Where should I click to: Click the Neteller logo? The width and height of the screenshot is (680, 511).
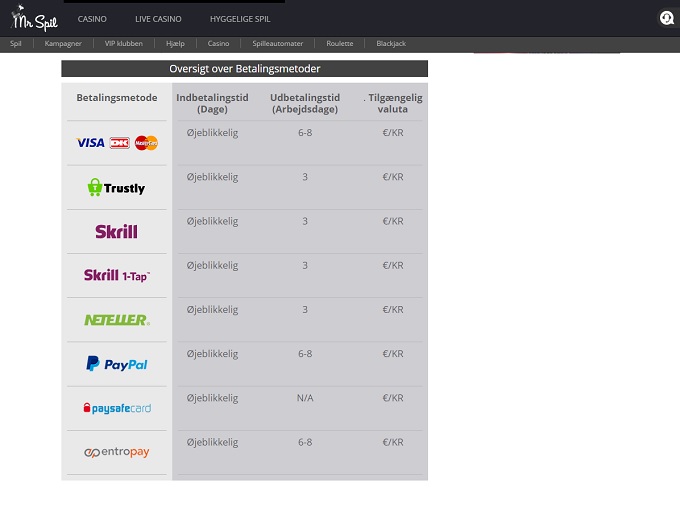click(117, 320)
